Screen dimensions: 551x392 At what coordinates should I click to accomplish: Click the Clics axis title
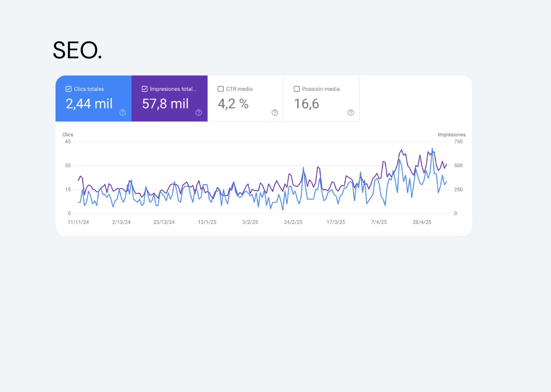[68, 135]
